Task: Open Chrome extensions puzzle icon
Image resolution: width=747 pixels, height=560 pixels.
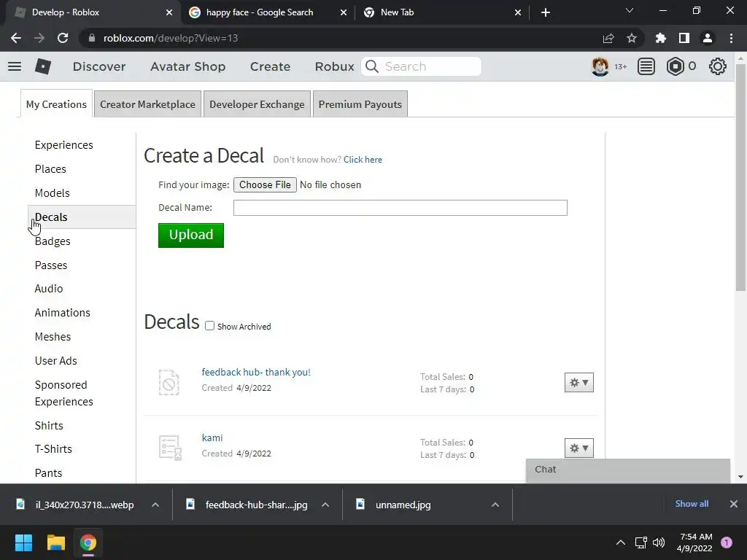Action: (661, 38)
